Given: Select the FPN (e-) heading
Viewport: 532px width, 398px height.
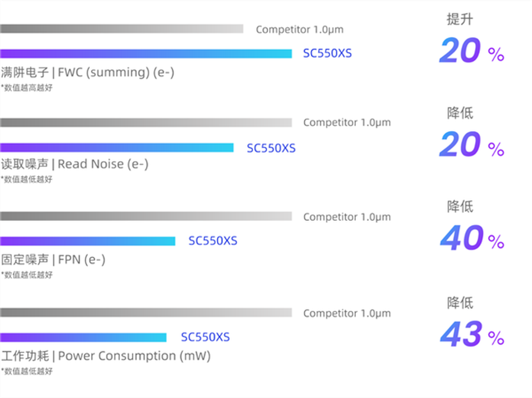Looking at the screenshot, I should click(x=53, y=259).
